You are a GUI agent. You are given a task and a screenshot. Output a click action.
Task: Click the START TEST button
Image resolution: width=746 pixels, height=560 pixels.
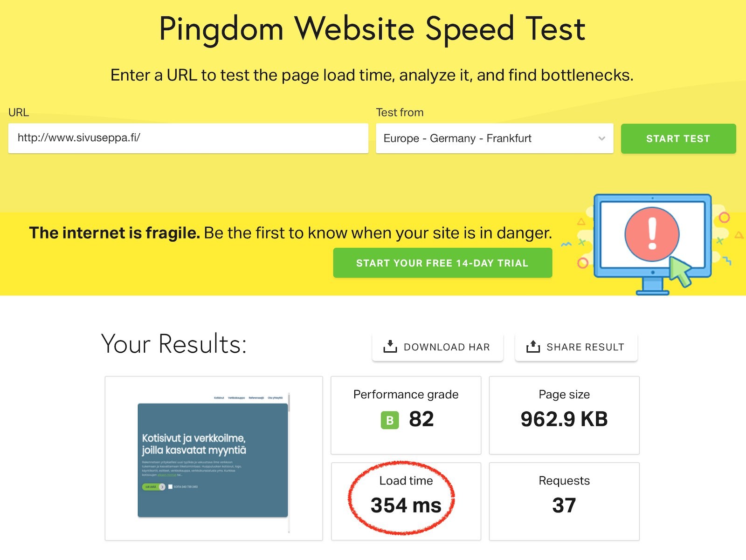[678, 138]
